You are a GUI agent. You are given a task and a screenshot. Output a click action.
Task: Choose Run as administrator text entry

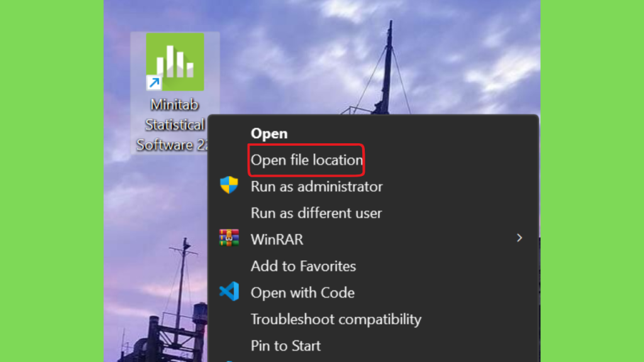pos(316,187)
